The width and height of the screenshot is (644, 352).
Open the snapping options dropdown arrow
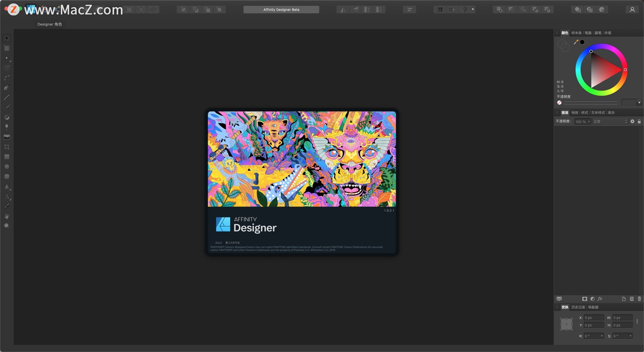pyautogui.click(x=473, y=10)
